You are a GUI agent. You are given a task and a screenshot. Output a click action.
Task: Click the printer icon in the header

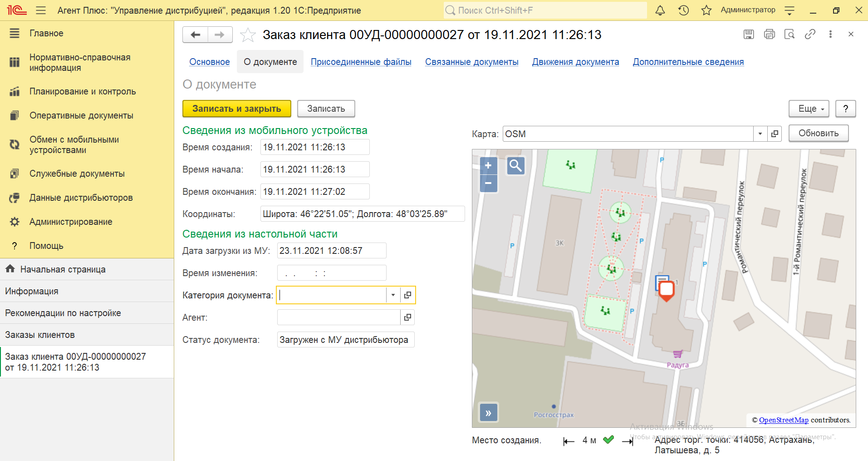click(x=770, y=34)
